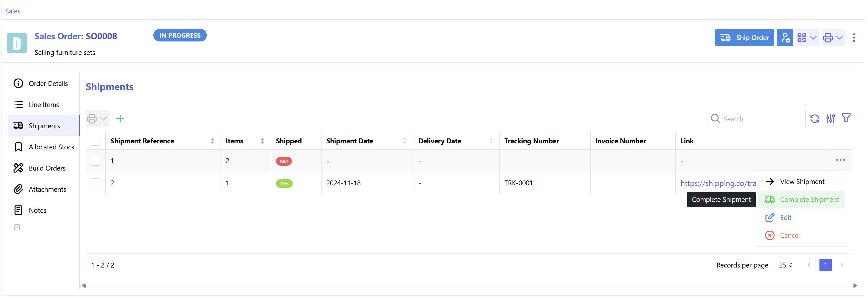This screenshot has width=868, height=298.
Task: Collapse the left sidebar panel
Action: (17, 227)
